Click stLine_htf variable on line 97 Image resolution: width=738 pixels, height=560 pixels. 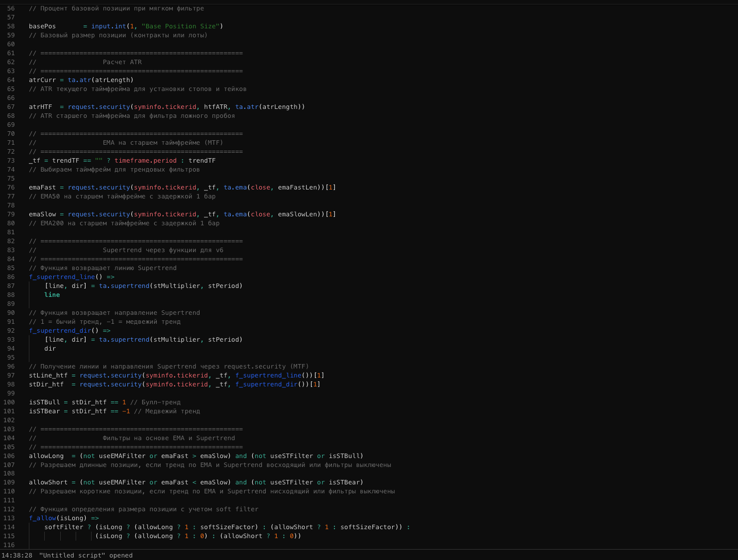[x=48, y=375]
